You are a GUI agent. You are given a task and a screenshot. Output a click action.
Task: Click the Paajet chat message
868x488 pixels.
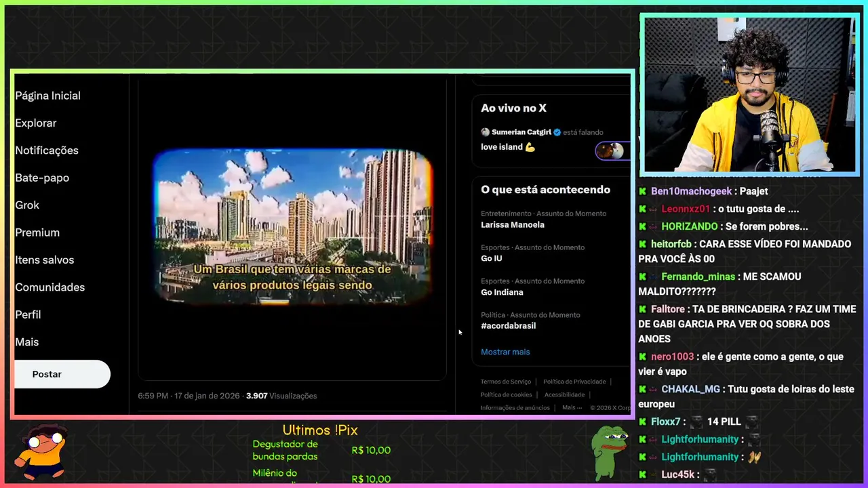(753, 191)
